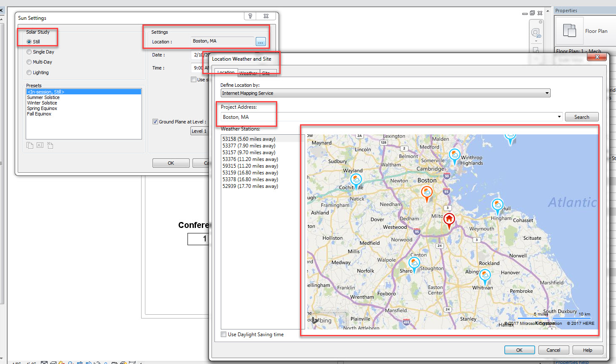This screenshot has width=616, height=364.
Task: Open the Define Location by dropdown
Action: point(547,93)
